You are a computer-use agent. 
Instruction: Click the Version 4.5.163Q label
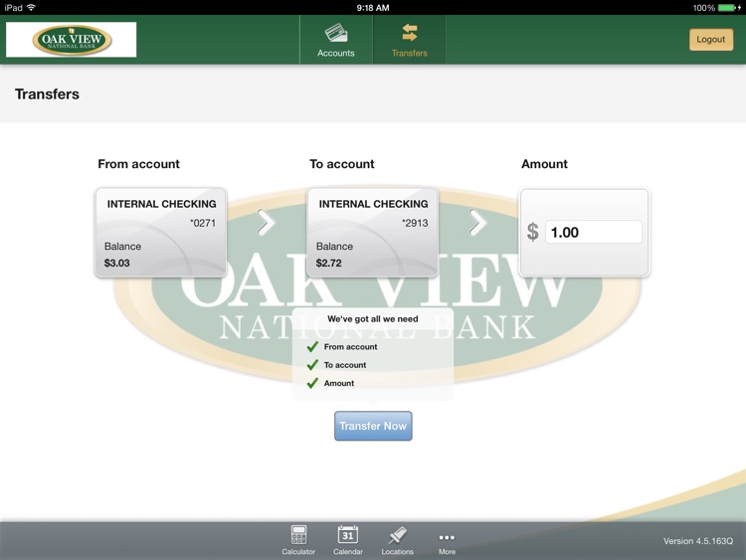[x=698, y=541]
